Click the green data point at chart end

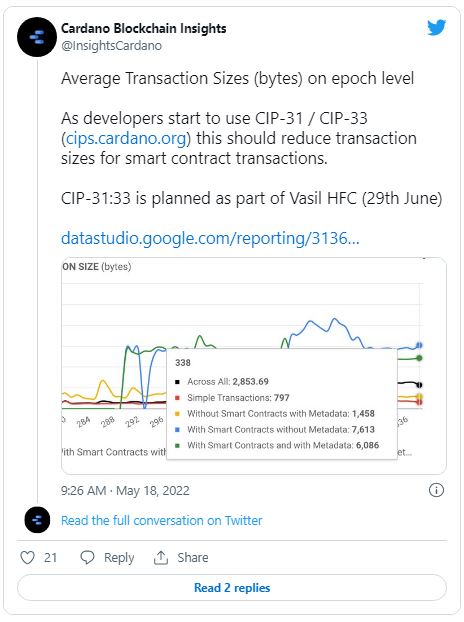click(x=419, y=358)
